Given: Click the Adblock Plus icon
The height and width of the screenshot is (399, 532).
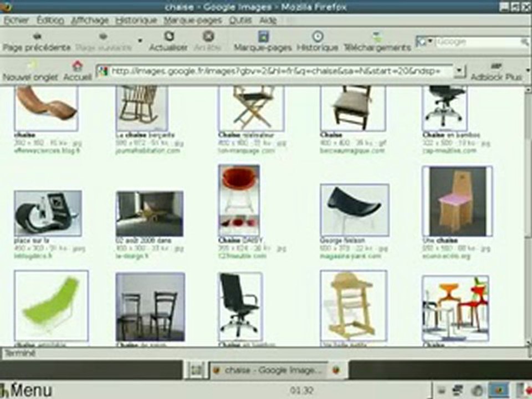Looking at the screenshot, I should [497, 66].
